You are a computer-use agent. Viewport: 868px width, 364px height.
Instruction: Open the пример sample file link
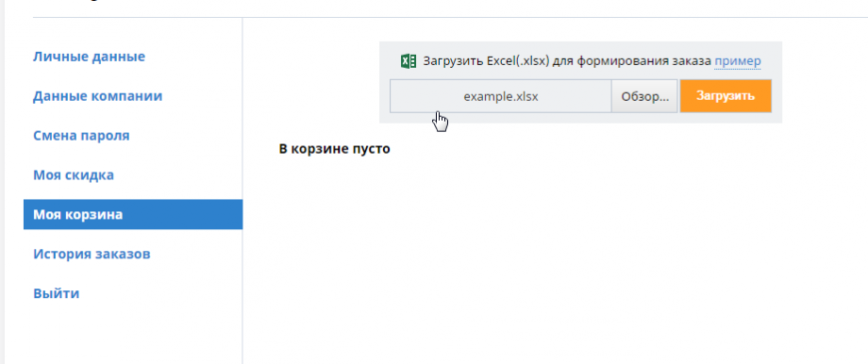click(738, 61)
